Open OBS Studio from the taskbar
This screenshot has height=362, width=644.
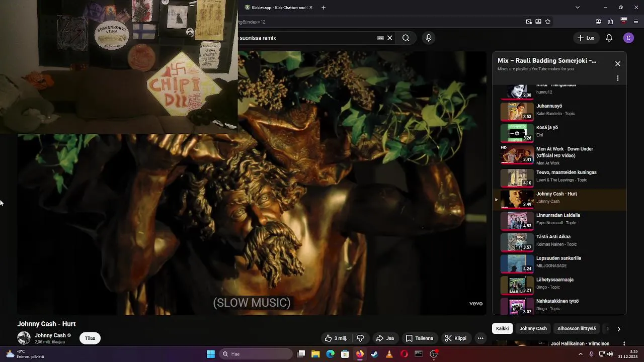point(434,354)
